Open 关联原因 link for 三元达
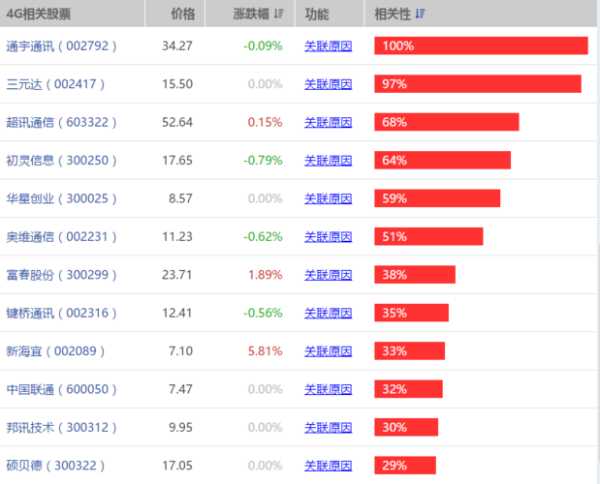This screenshot has width=600, height=484. pyautogui.click(x=328, y=84)
